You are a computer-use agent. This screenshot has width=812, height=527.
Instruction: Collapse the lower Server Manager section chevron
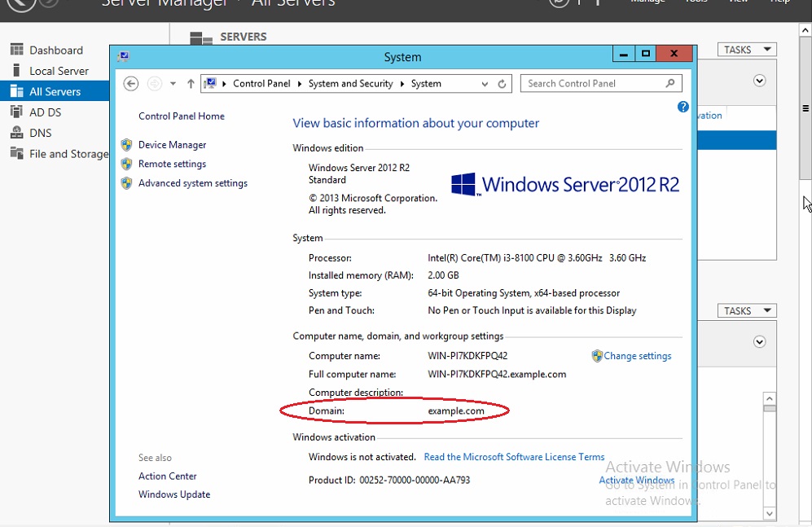click(x=760, y=341)
